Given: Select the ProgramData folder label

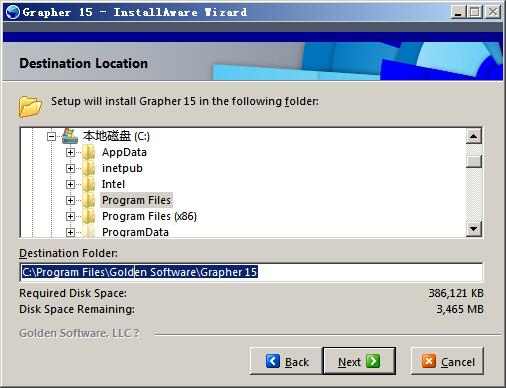Looking at the screenshot, I should tap(135, 232).
